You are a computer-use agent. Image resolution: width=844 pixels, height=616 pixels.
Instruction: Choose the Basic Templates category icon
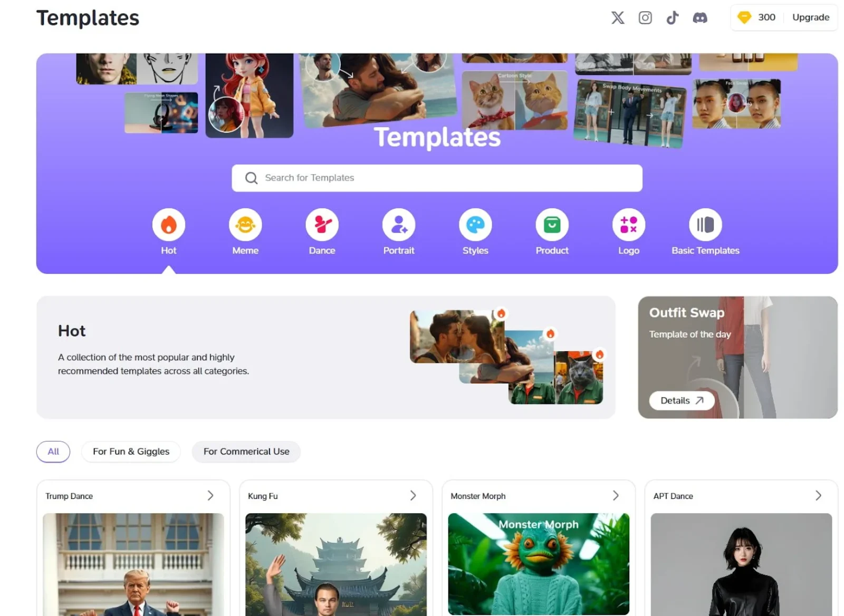pyautogui.click(x=705, y=225)
